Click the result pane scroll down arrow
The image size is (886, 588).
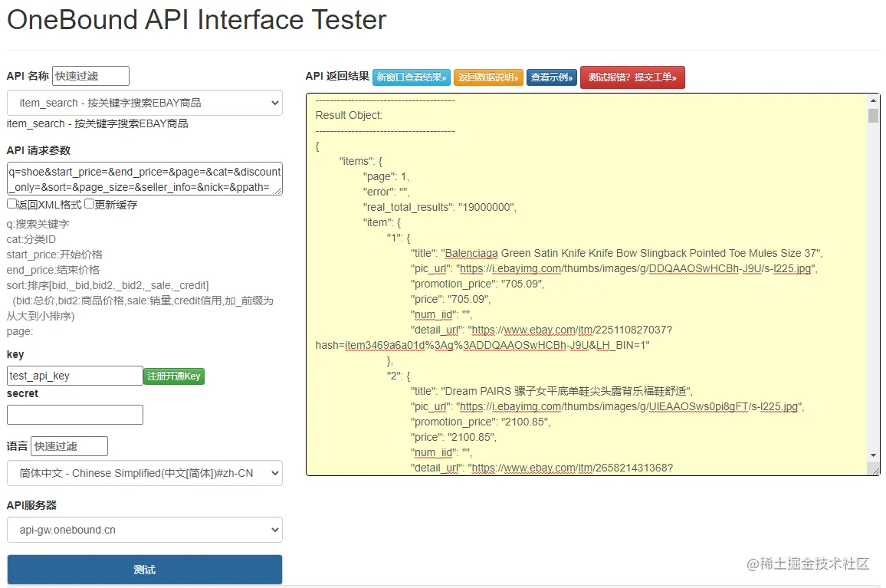pyautogui.click(x=873, y=455)
